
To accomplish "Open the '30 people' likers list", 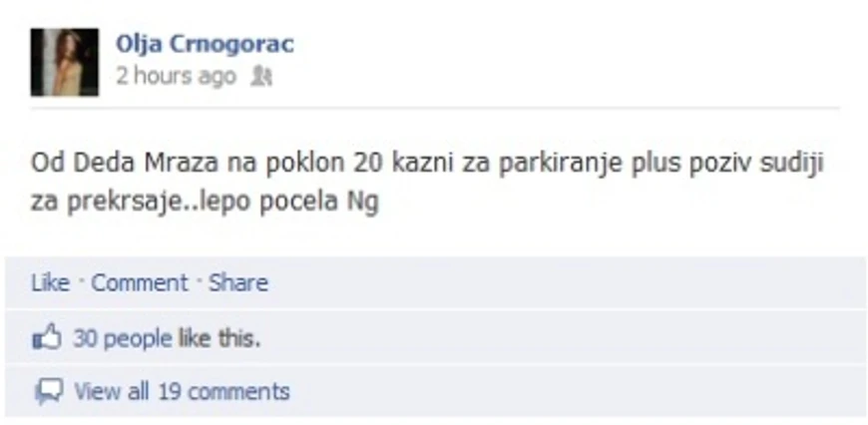I will 123,338.
